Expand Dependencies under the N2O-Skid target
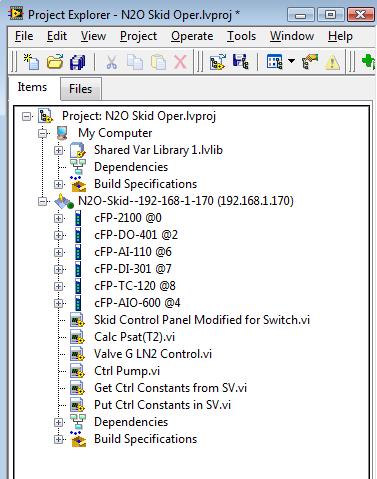Screen dimensions: 377x479 58,422
